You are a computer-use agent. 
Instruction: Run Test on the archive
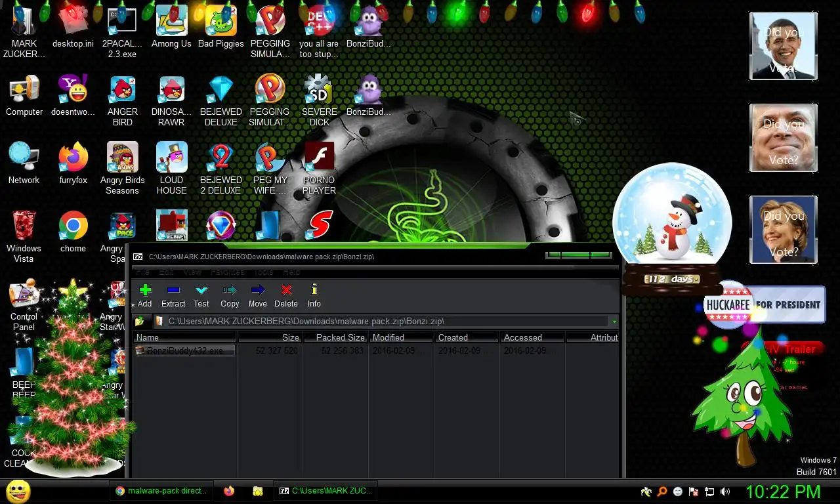[x=201, y=295]
